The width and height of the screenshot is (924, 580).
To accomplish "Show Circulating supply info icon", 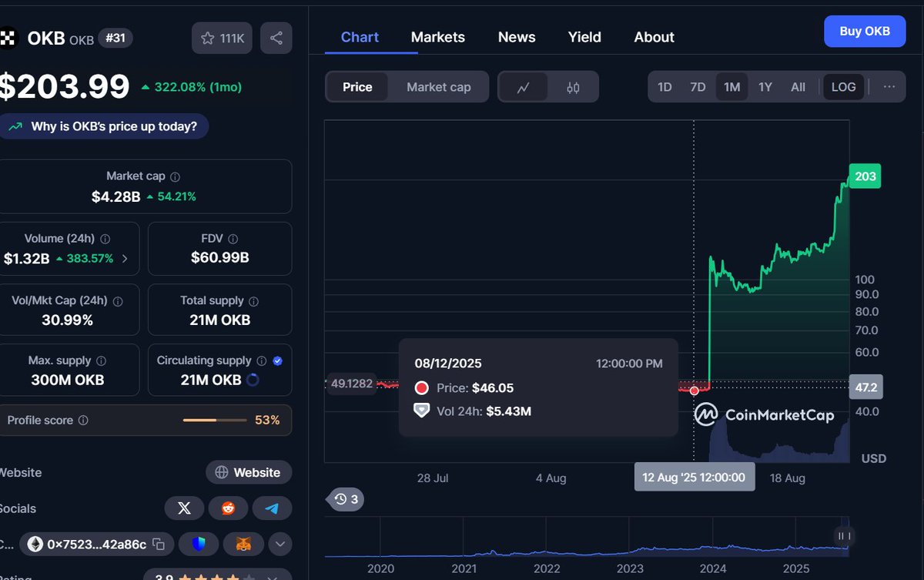I will tap(262, 360).
